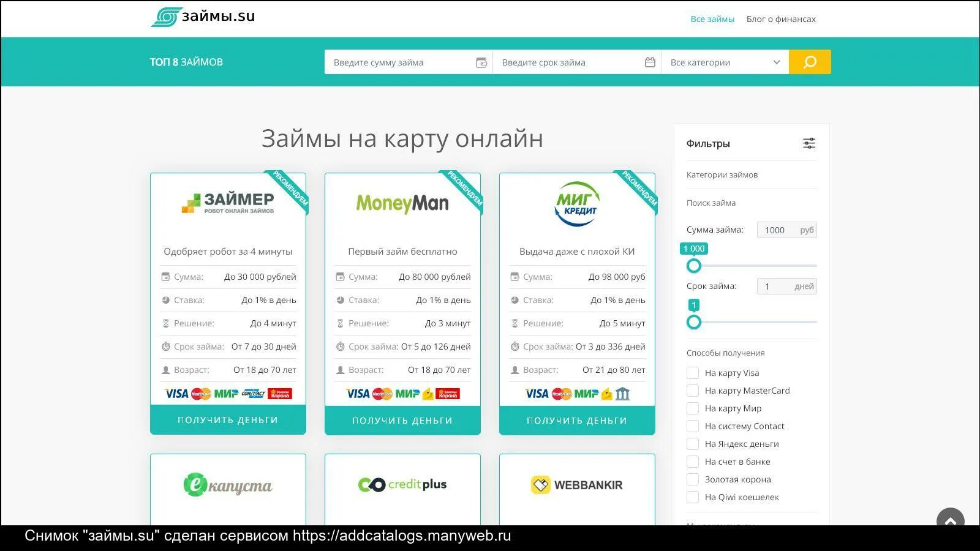Click the МИР icon in Миг Кредит card

(586, 394)
